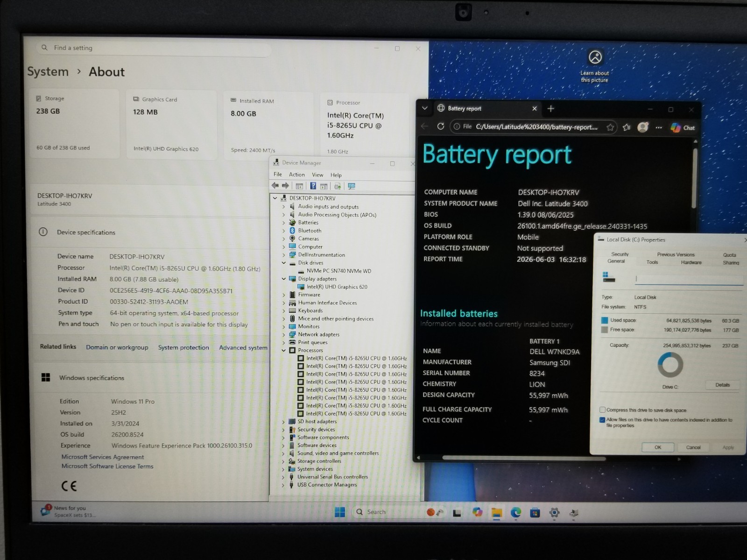
Task: Open Edge settings and more ellipsis
Action: 659,127
